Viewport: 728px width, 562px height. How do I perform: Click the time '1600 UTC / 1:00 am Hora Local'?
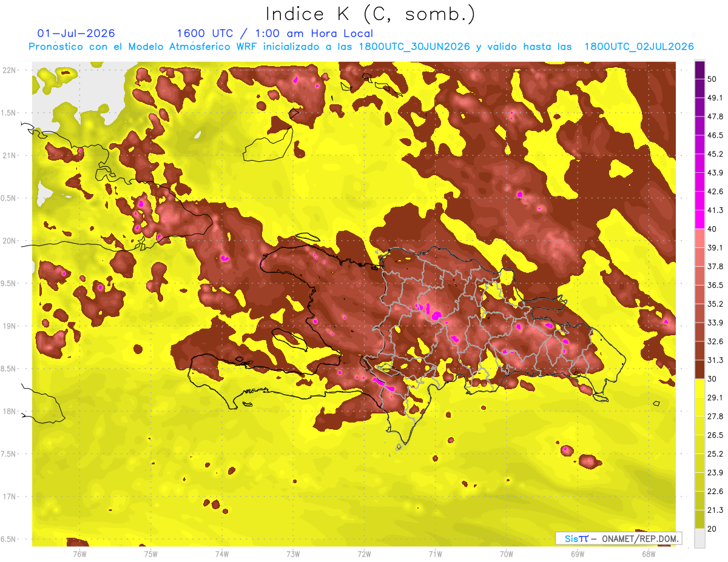[275, 33]
